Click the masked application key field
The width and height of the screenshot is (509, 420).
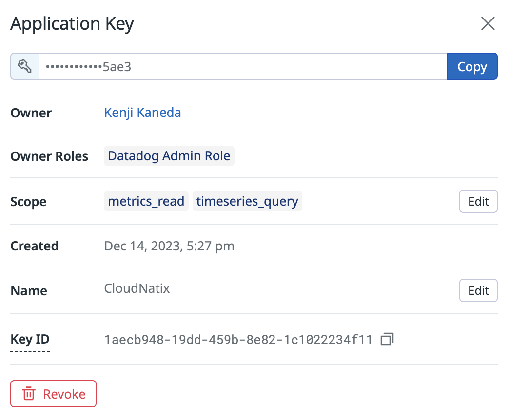point(242,66)
